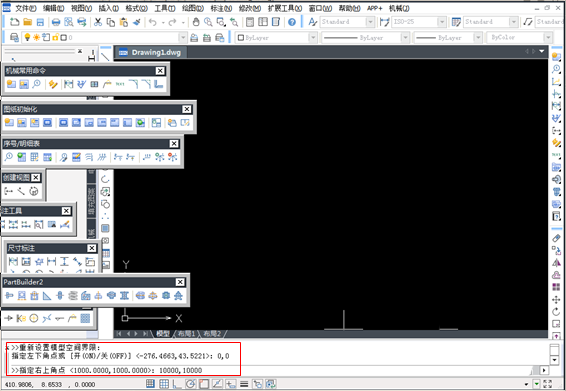Toggle Lineweight display in the status bar
566x391 pixels.
[244, 384]
